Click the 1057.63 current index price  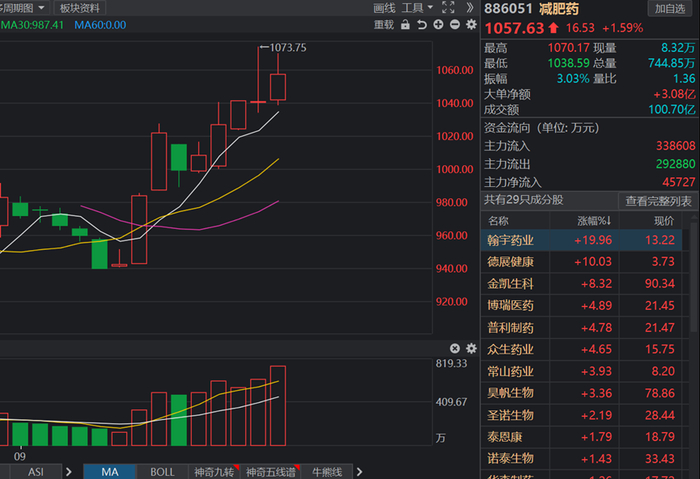coord(515,28)
